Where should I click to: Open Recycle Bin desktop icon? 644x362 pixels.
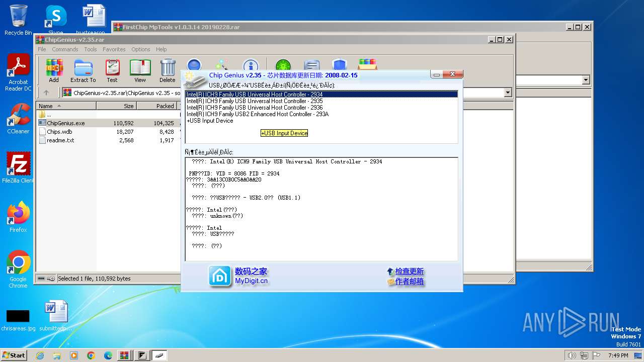click(18, 20)
